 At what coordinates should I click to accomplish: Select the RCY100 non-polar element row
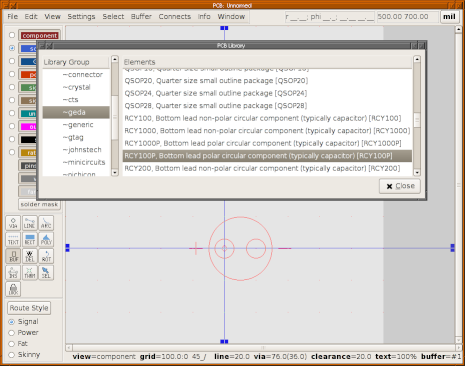coord(267,118)
